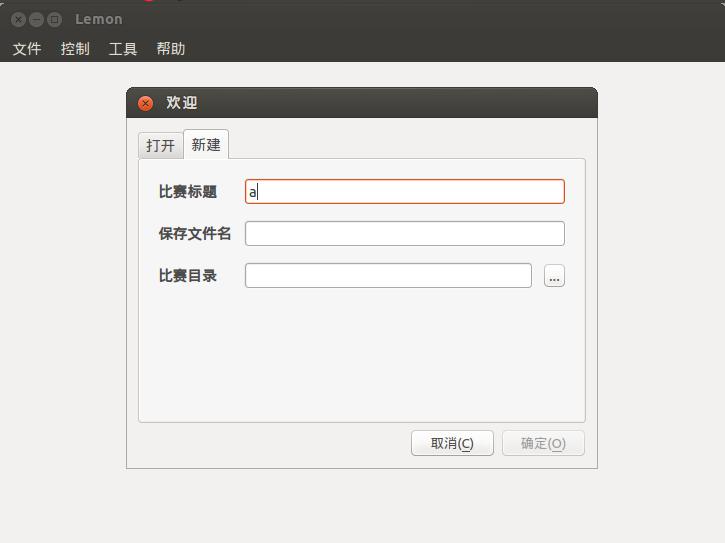This screenshot has height=543, width=725.
Task: Confirm with the 确定(O) button
Action: click(x=543, y=443)
